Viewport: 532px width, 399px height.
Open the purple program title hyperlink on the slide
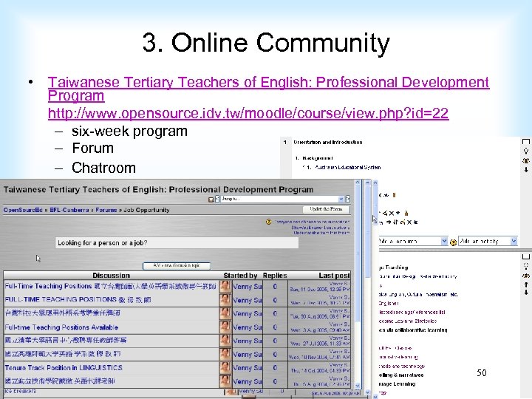[x=268, y=89]
